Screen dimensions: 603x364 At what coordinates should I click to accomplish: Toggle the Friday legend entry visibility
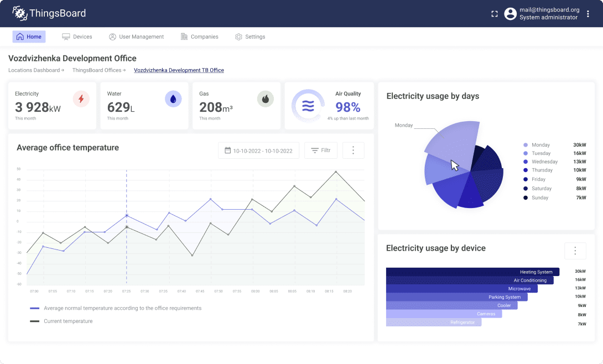[x=539, y=179]
